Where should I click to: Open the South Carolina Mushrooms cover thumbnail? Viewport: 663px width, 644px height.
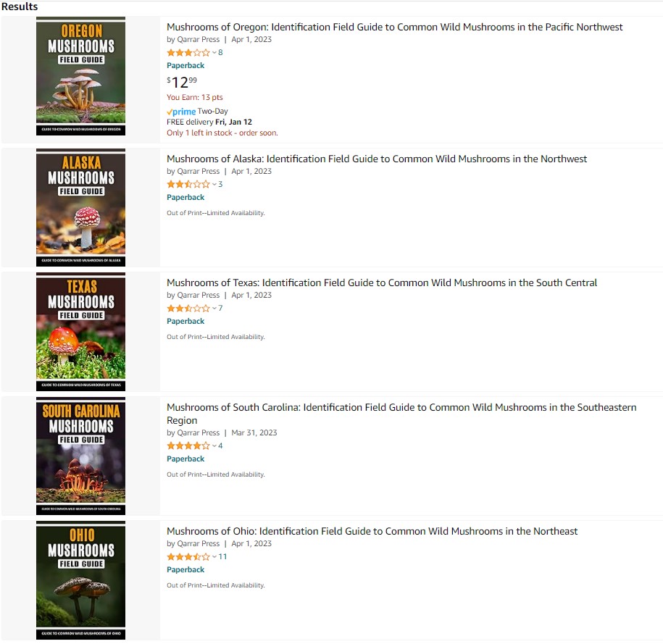[x=80, y=456]
